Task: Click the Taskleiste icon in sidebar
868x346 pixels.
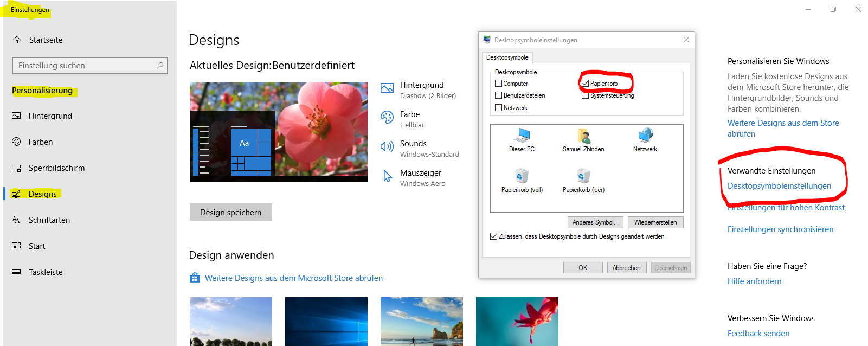Action: click(17, 272)
